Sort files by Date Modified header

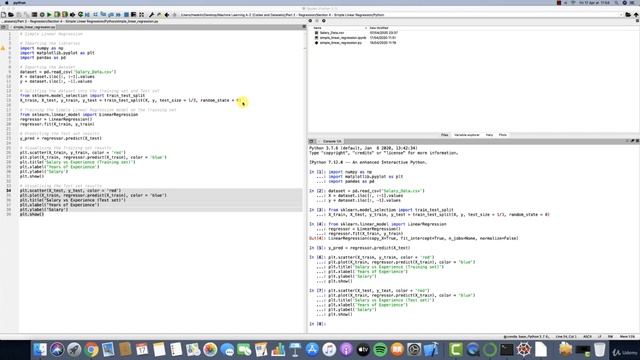pyautogui.click(x=379, y=28)
